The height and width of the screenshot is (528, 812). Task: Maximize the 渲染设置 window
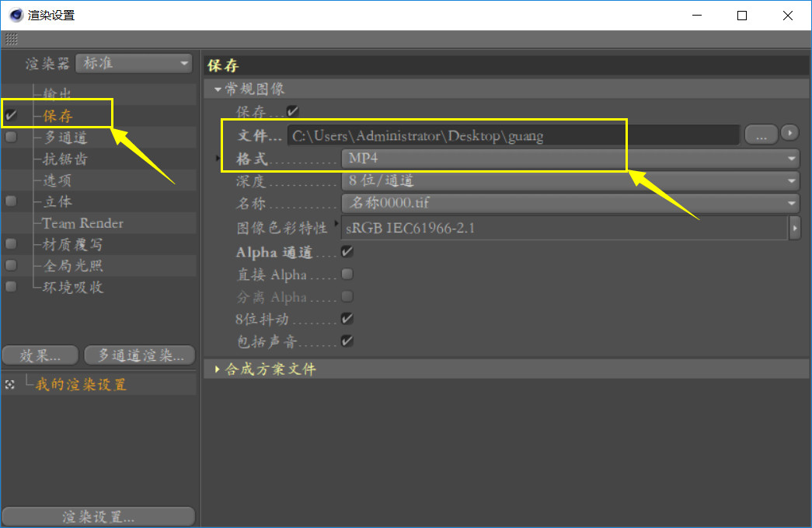click(742, 16)
